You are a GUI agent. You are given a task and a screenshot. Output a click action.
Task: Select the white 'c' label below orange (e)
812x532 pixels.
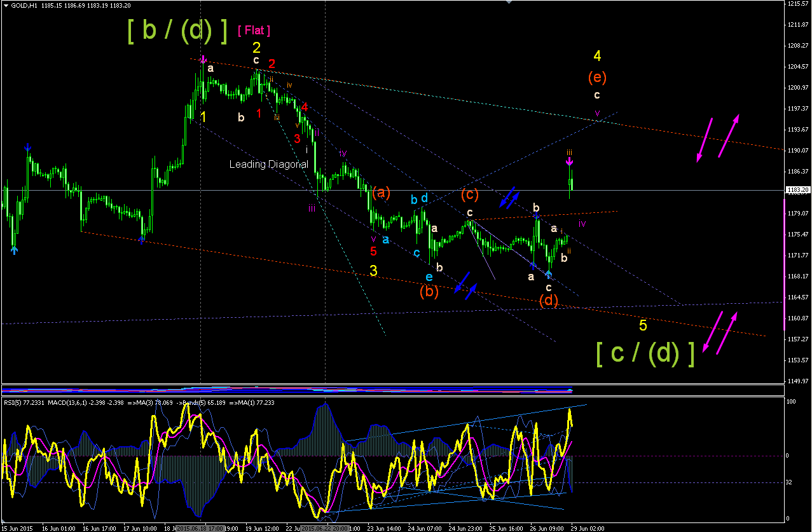[597, 95]
